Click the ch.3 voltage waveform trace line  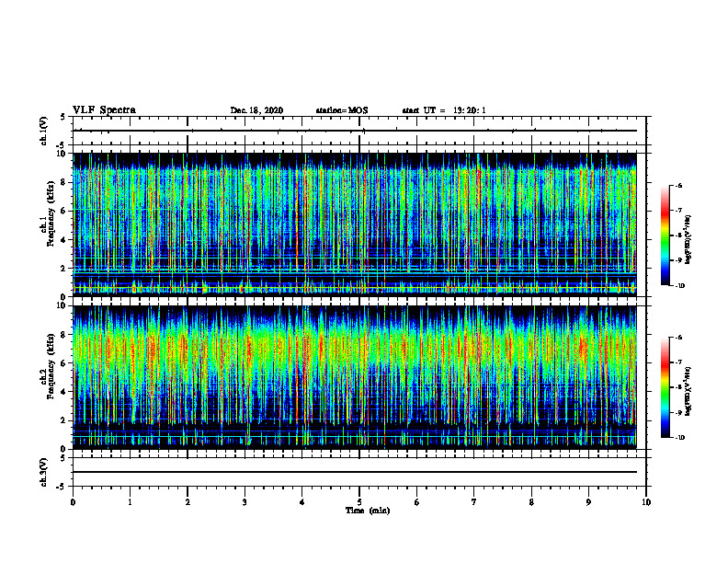[355, 472]
